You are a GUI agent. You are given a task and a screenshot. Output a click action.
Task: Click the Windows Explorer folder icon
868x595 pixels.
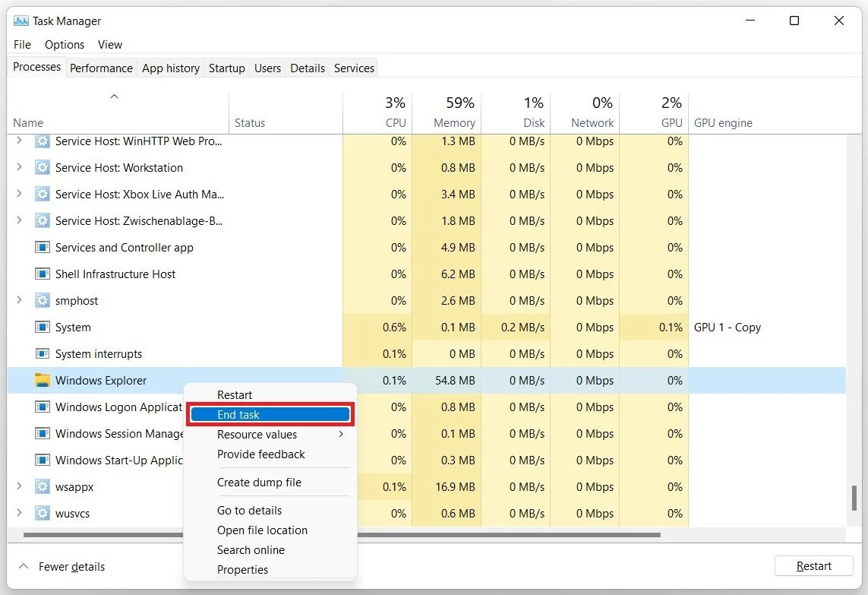[42, 381]
